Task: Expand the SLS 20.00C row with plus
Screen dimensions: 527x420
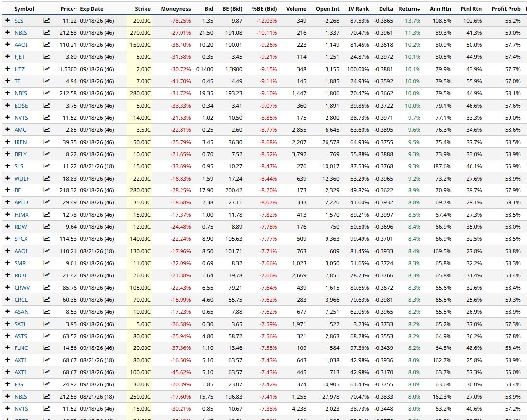Action: click(x=8, y=20)
